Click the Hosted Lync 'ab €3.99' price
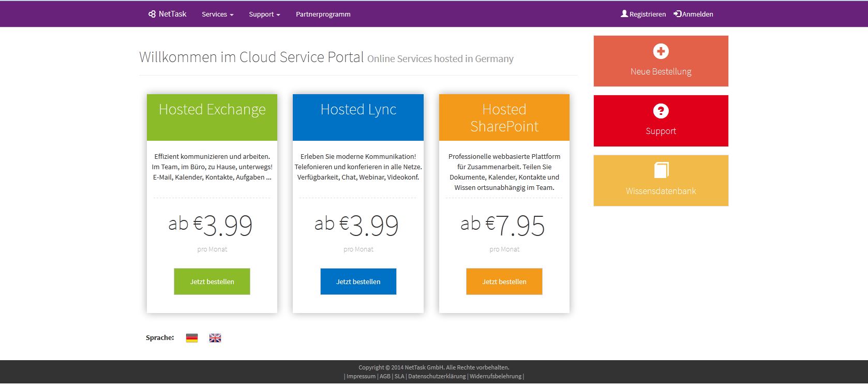Screen dimensions: 868x385 click(x=357, y=225)
